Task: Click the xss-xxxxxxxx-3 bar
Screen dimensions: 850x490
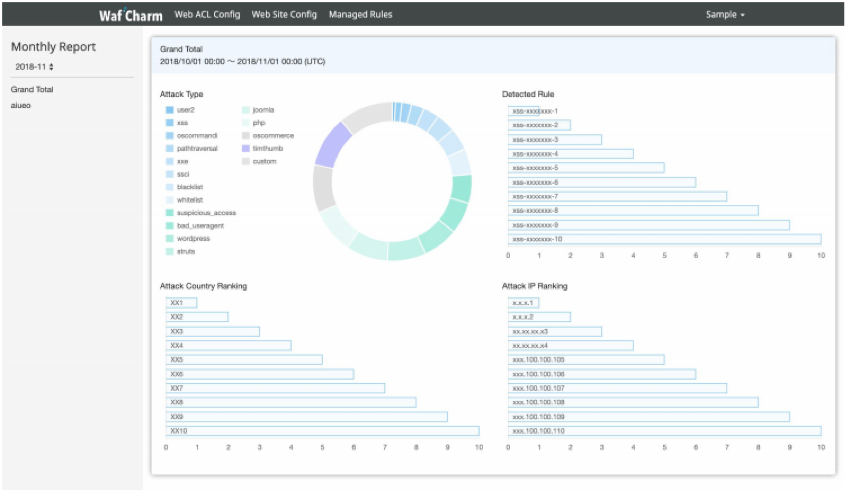Action: [555, 140]
